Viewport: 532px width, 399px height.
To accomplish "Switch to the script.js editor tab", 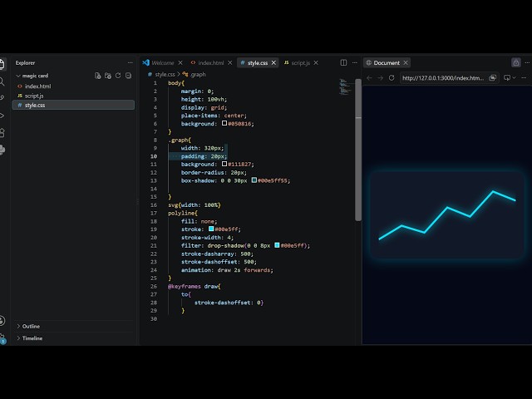I will point(301,63).
